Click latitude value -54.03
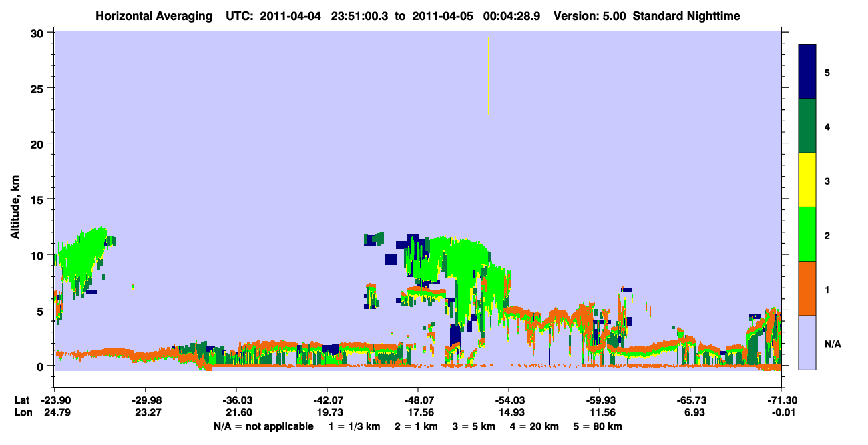Viewport: 868px width, 445px height. pos(509,400)
